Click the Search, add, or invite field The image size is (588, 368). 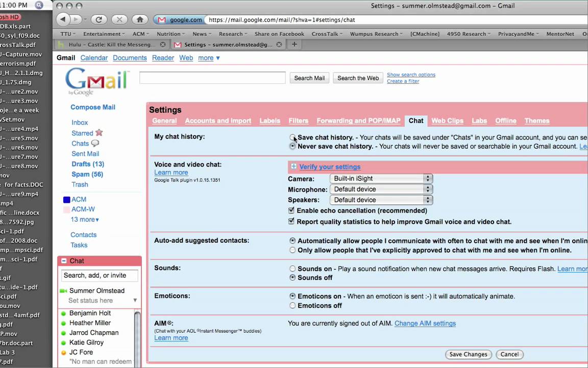100,275
